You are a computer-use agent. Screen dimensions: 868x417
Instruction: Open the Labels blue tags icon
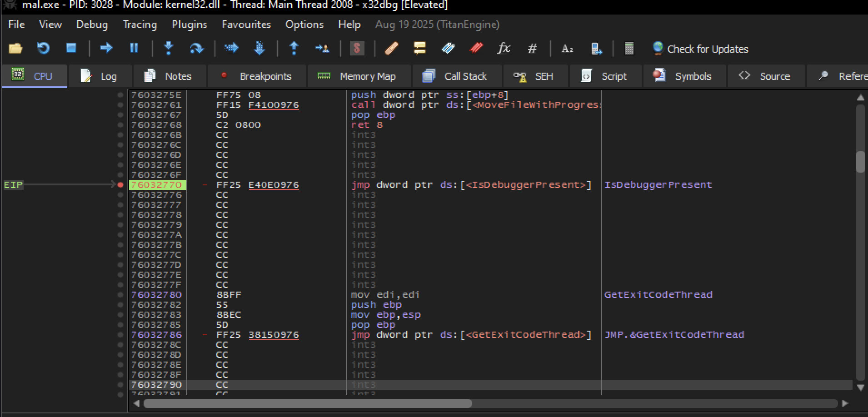click(448, 48)
